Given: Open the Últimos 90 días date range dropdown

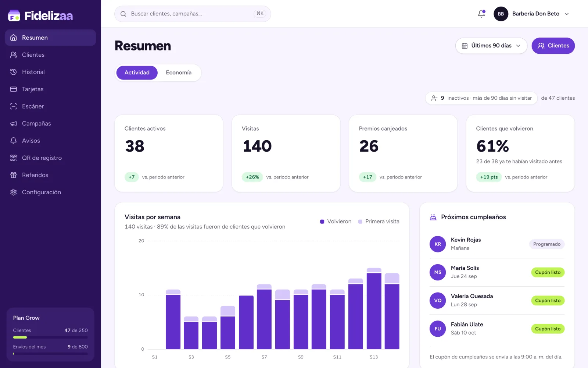Looking at the screenshot, I should coord(491,46).
